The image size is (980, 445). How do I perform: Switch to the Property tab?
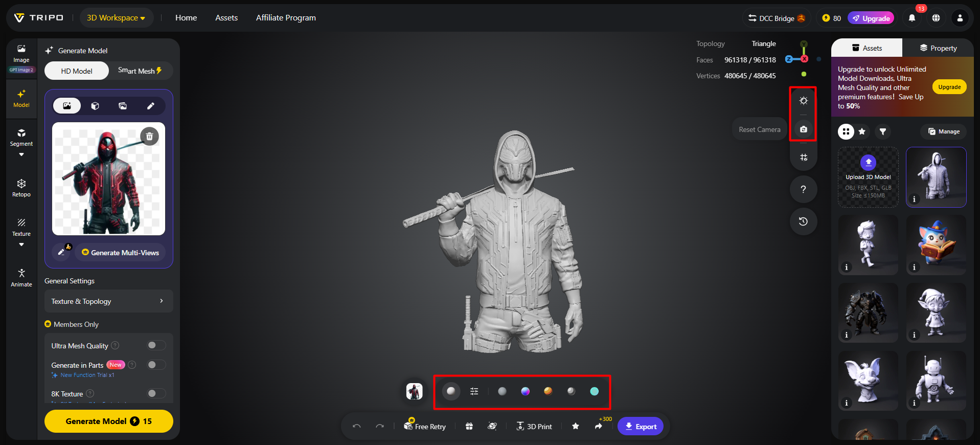coord(938,48)
